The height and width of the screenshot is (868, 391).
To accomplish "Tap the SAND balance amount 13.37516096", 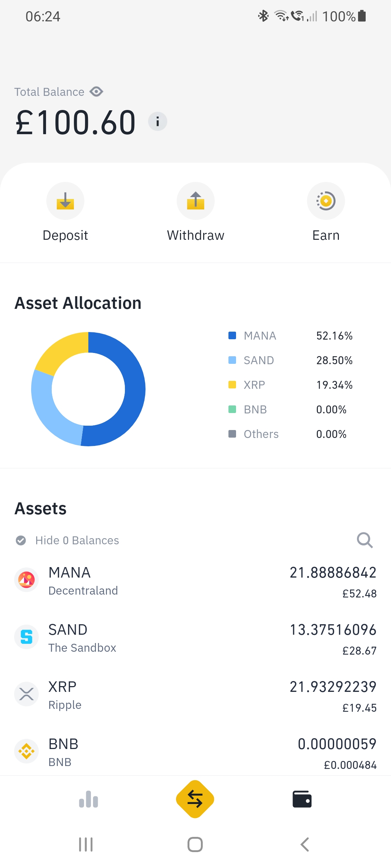I will (333, 630).
